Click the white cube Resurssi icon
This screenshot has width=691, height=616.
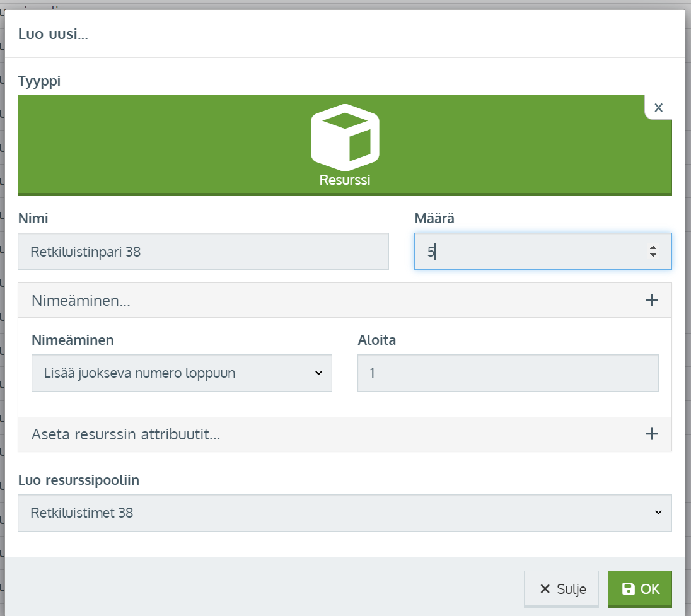344,137
